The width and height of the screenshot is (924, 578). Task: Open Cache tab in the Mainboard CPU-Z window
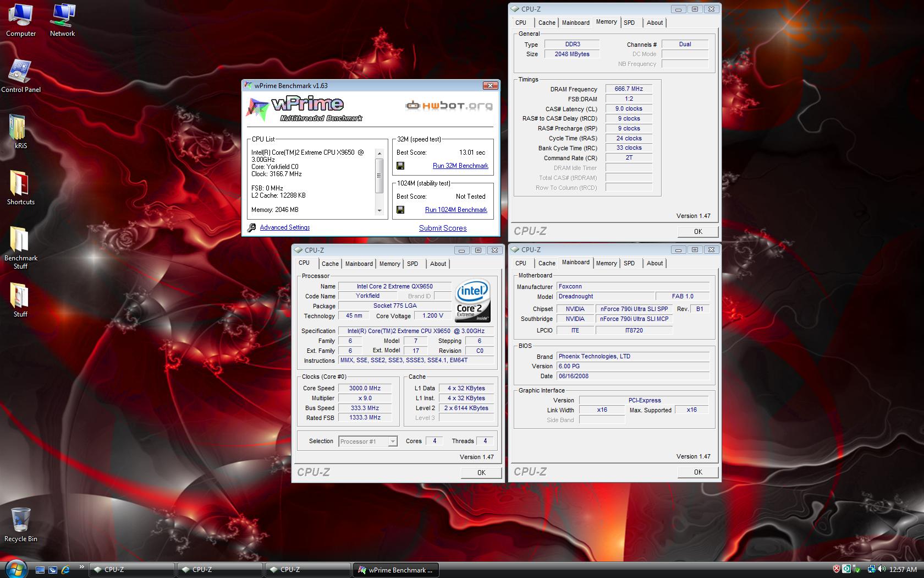click(547, 263)
